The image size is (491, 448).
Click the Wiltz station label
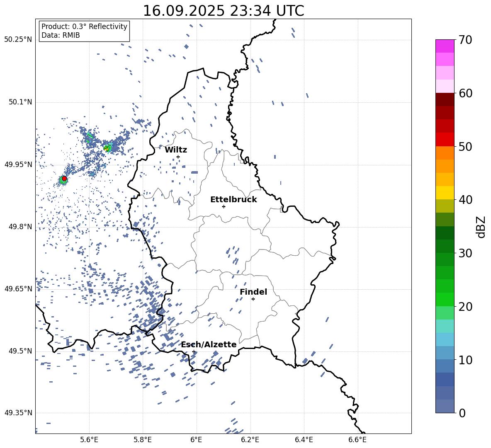click(x=176, y=150)
